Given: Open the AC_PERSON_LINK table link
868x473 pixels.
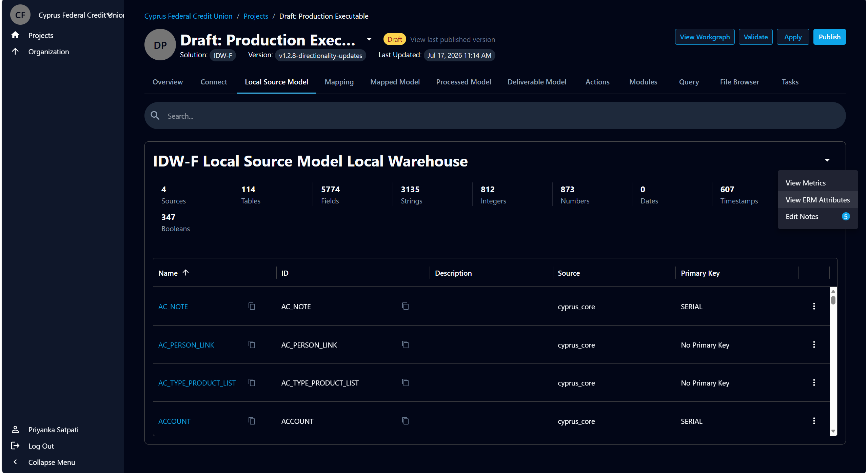Looking at the screenshot, I should tap(186, 345).
